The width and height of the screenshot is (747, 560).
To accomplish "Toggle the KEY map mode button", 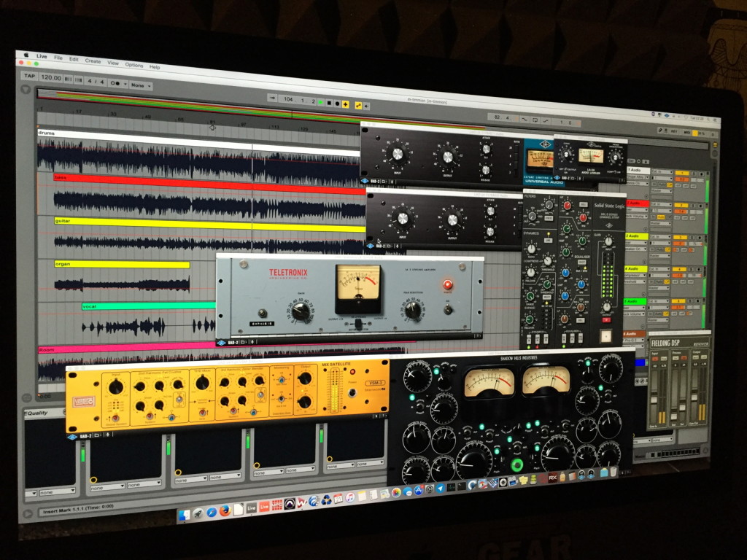I will click(673, 131).
